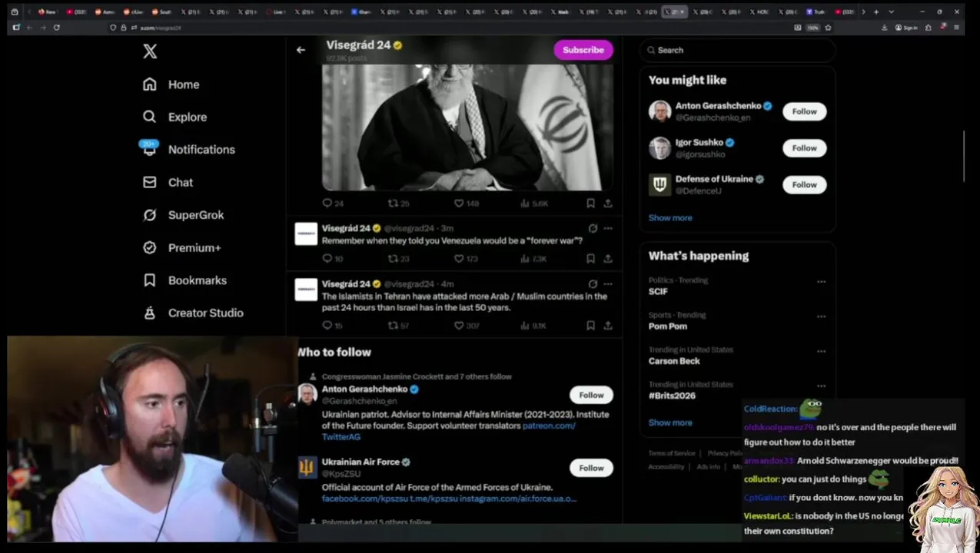Bookmark the Venezuela forever war post
This screenshot has height=553, width=980.
tap(590, 259)
